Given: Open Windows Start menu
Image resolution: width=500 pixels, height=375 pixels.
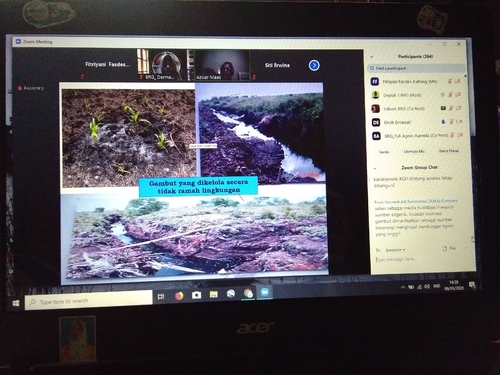Looking at the screenshot, I should (x=15, y=304).
